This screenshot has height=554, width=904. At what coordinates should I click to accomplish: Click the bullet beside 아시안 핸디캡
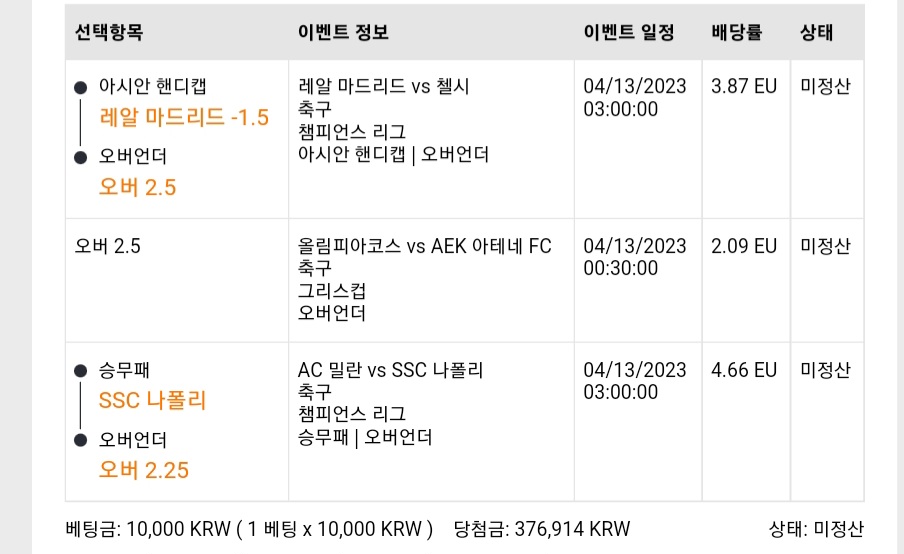(x=81, y=88)
